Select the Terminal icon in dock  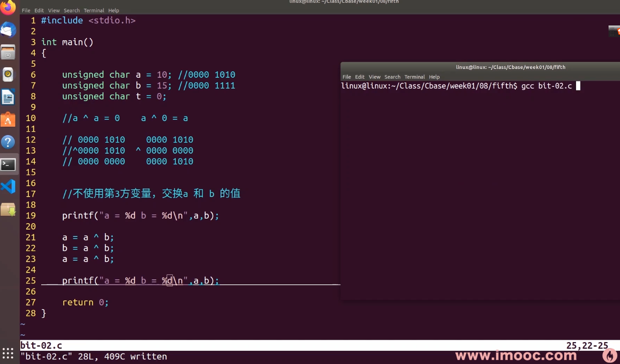click(8, 164)
